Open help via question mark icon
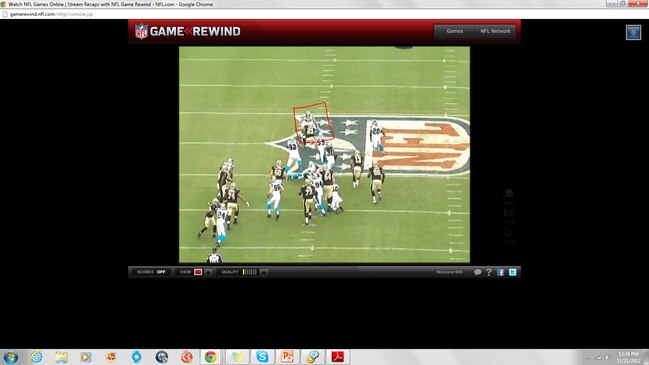This screenshot has height=365, width=649. 489,272
